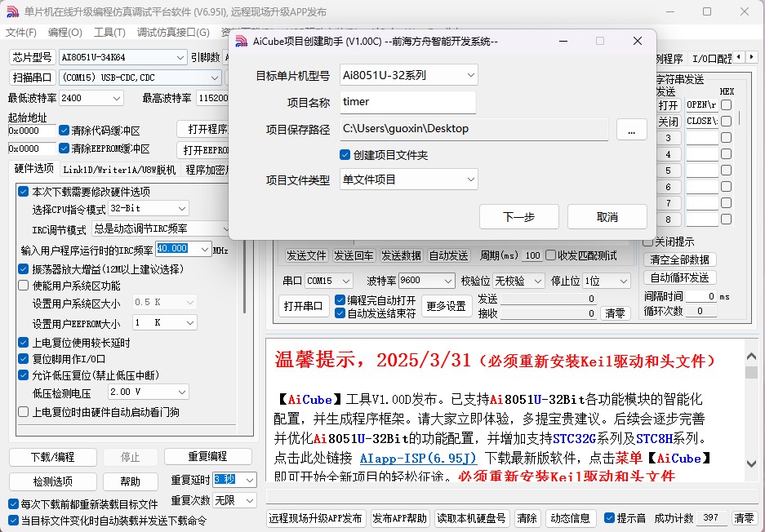Click 清空全部数据 button

coord(679,259)
